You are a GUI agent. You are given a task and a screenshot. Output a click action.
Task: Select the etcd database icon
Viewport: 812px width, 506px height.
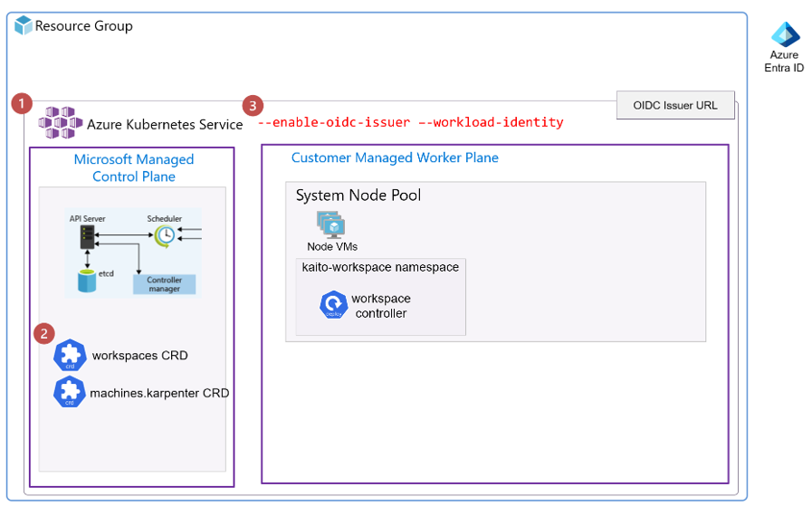(x=87, y=280)
